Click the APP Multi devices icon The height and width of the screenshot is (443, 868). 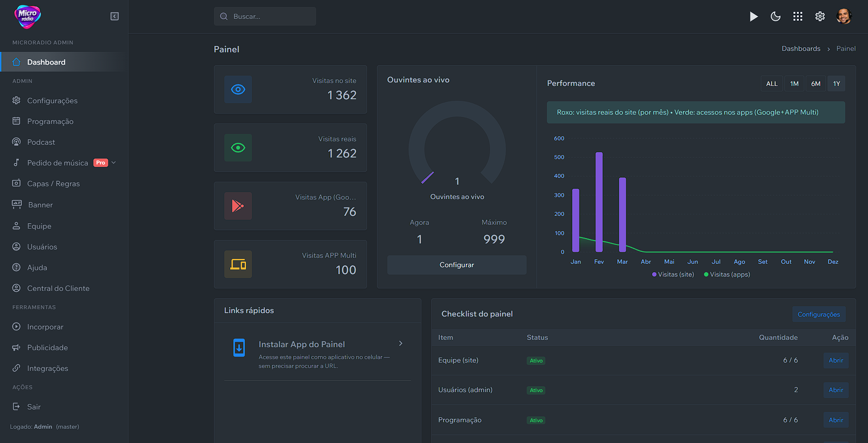point(238,264)
